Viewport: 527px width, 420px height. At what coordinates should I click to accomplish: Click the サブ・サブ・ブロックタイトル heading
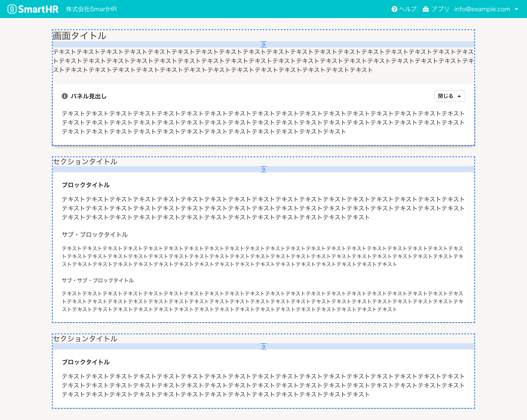coord(97,280)
